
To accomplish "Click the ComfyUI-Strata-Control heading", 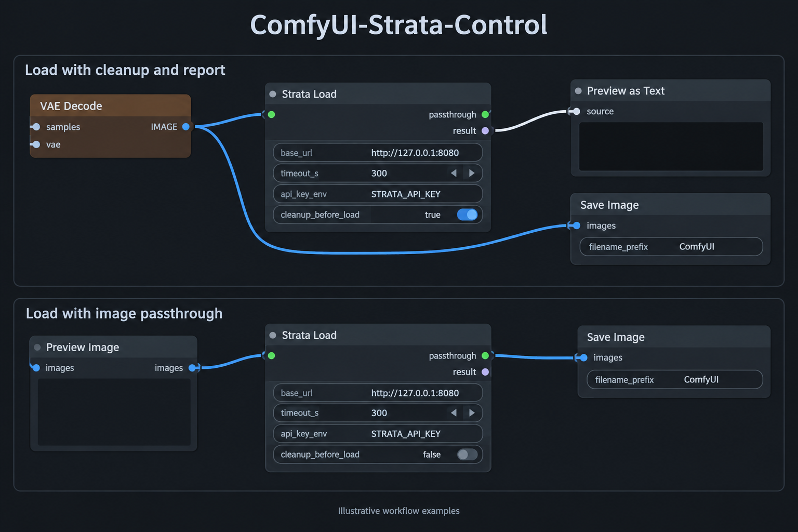I will tap(398, 24).
